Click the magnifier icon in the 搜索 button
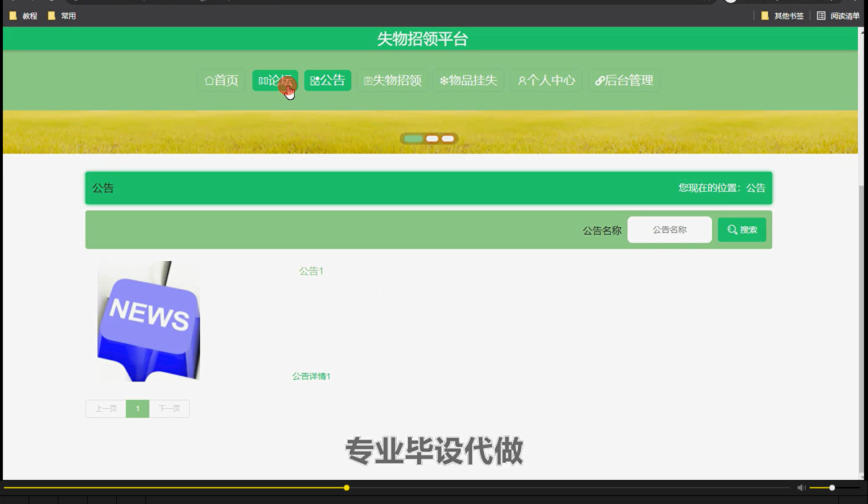This screenshot has height=504, width=868. pos(733,229)
